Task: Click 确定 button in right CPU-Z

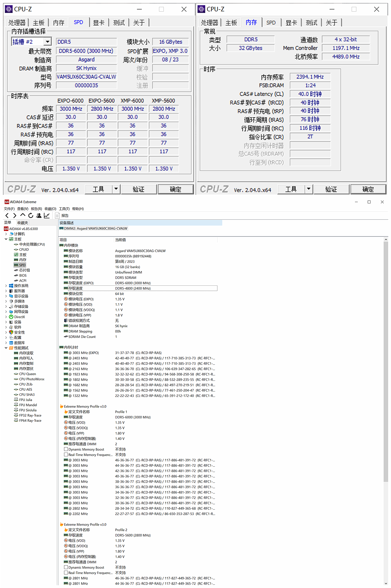Action: (368, 189)
